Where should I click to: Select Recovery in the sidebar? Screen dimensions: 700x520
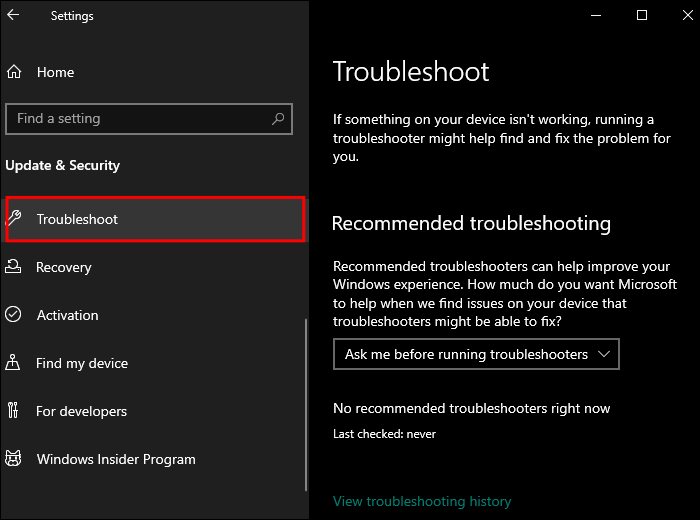(x=64, y=267)
